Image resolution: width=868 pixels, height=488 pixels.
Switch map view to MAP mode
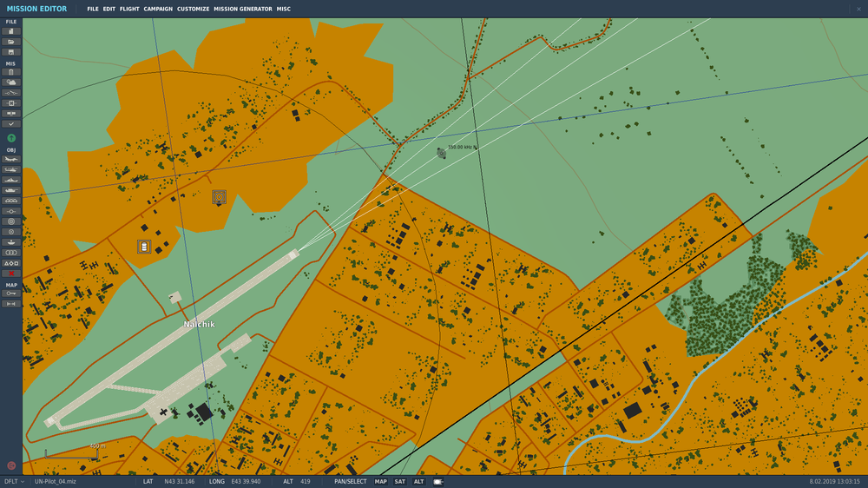click(x=381, y=482)
